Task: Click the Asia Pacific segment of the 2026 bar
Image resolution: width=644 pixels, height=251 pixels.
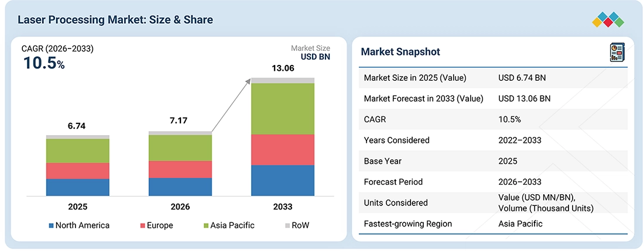Action: pyautogui.click(x=180, y=147)
